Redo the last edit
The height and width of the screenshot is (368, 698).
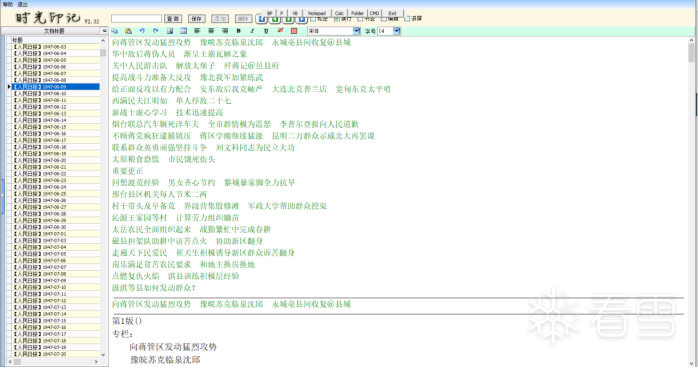point(155,31)
